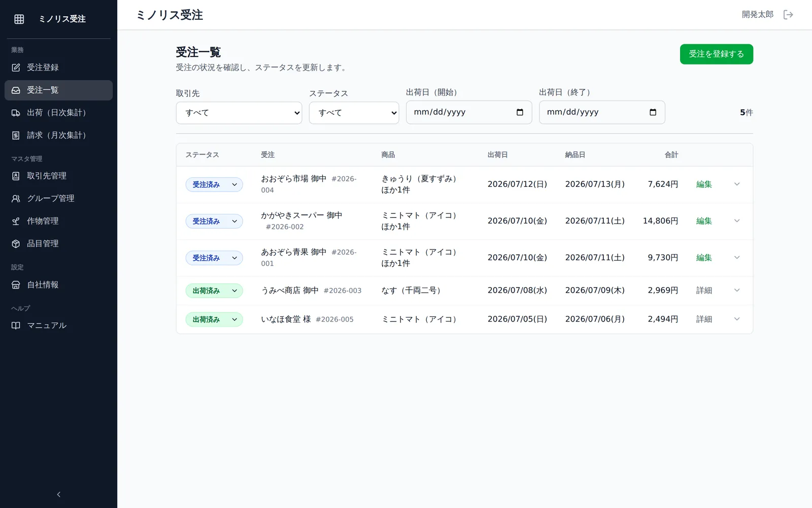
Task: Open 受注登録 in the sidebar
Action: 58,68
